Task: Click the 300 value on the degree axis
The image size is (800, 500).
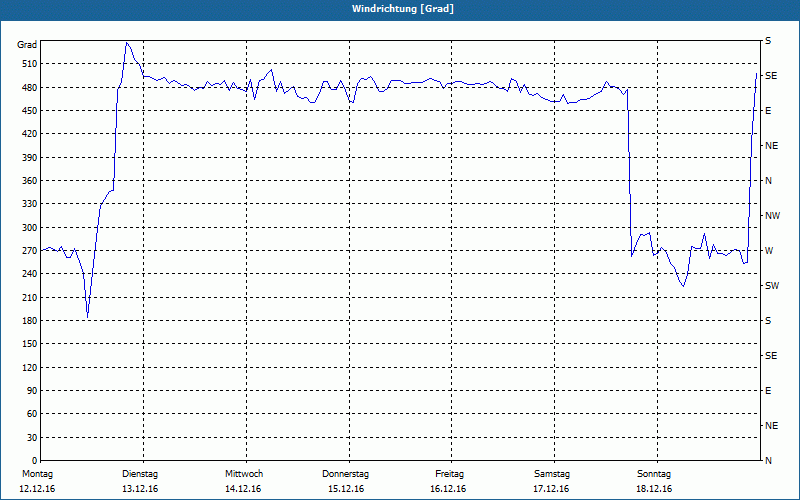Action: [30, 228]
